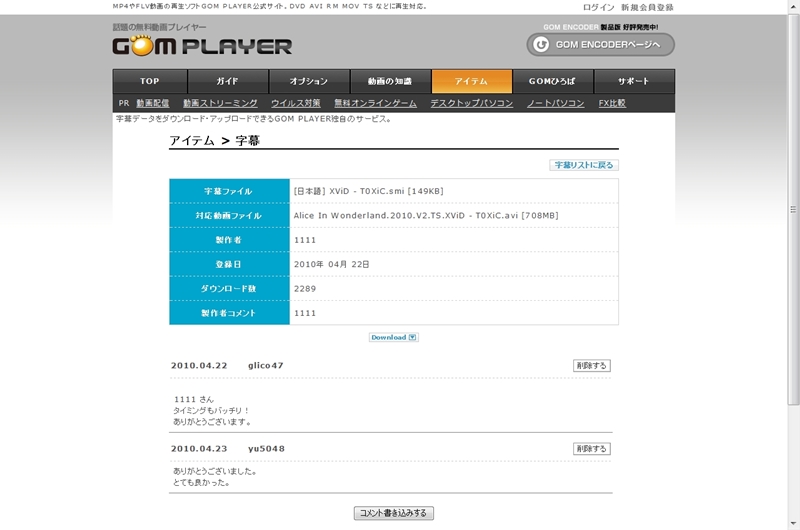Select the TOP navigation tab
800x530 pixels.
(150, 81)
